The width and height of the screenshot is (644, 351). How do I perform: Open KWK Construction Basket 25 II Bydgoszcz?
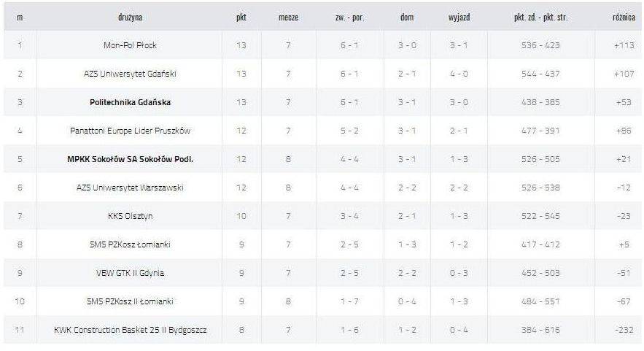[x=130, y=330]
